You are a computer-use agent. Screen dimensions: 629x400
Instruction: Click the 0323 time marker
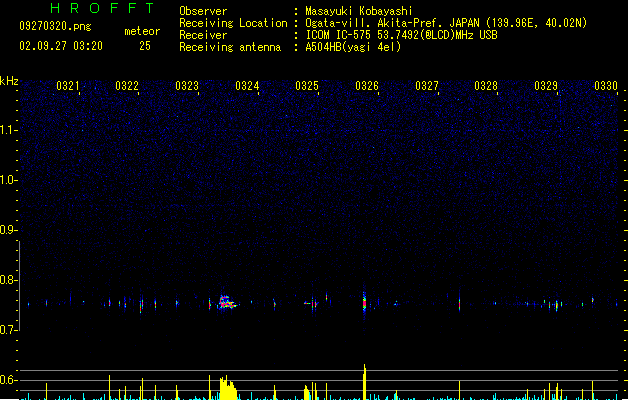[x=187, y=86]
